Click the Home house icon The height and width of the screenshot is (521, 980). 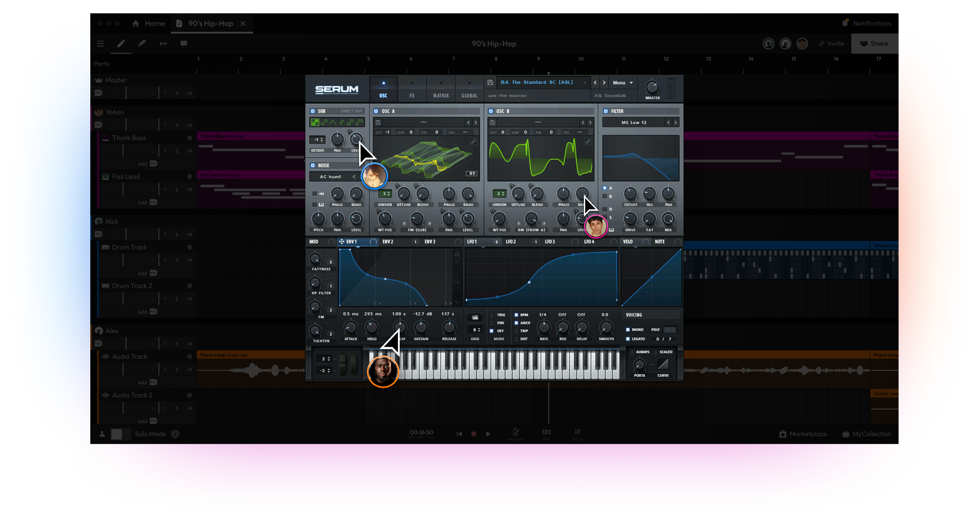[x=136, y=24]
